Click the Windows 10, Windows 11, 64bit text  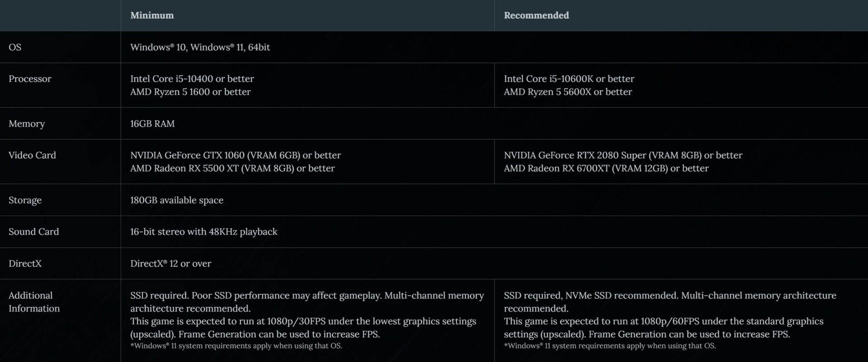(x=200, y=47)
